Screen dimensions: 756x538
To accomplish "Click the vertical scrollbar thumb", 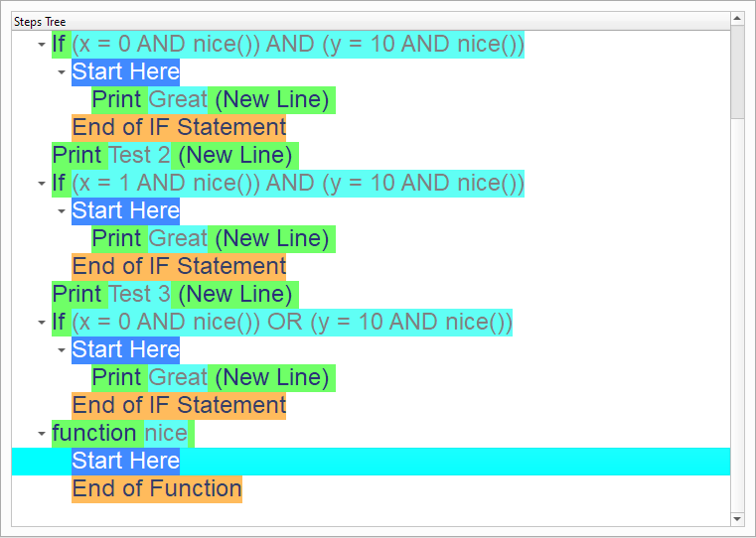I will point(737,71).
